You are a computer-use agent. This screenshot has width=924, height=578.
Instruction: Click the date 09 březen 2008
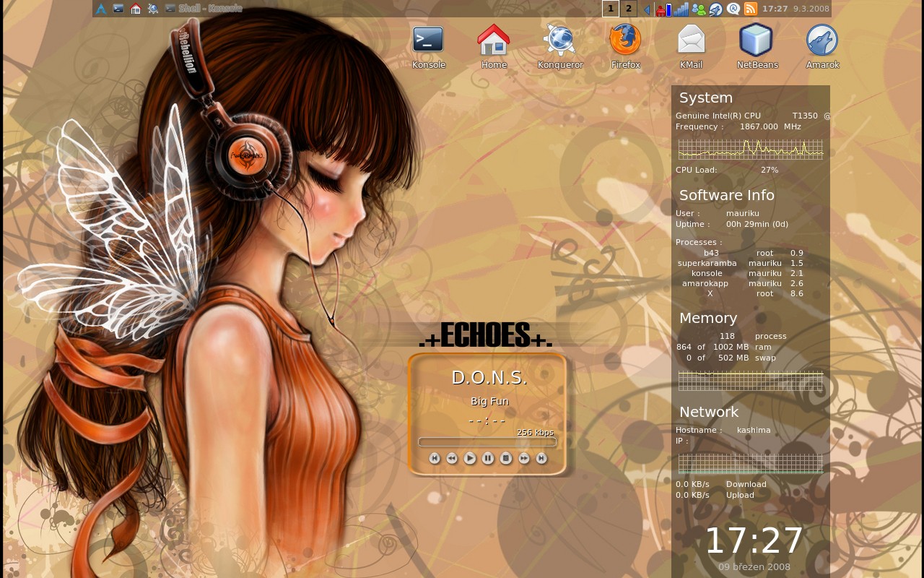tap(754, 567)
